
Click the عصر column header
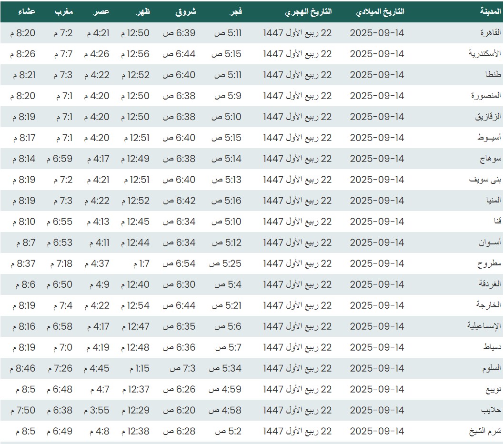point(101,11)
